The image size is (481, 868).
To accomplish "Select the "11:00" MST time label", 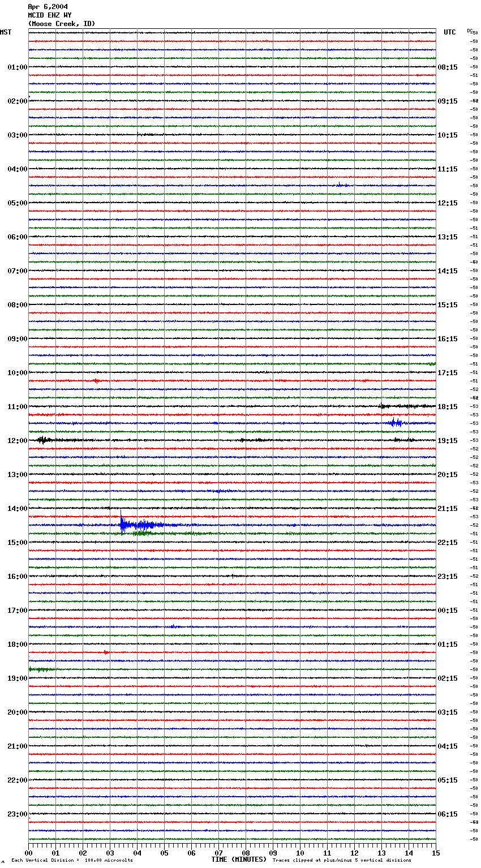I will click(x=18, y=407).
